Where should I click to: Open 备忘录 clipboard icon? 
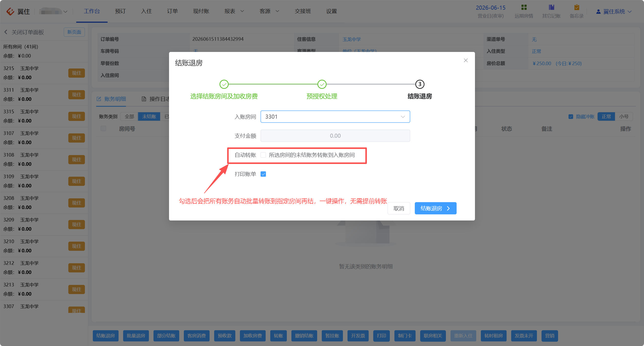click(x=576, y=7)
